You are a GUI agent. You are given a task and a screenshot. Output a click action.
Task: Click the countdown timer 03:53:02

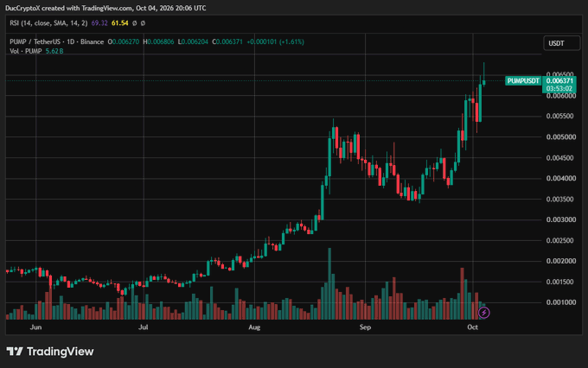559,89
